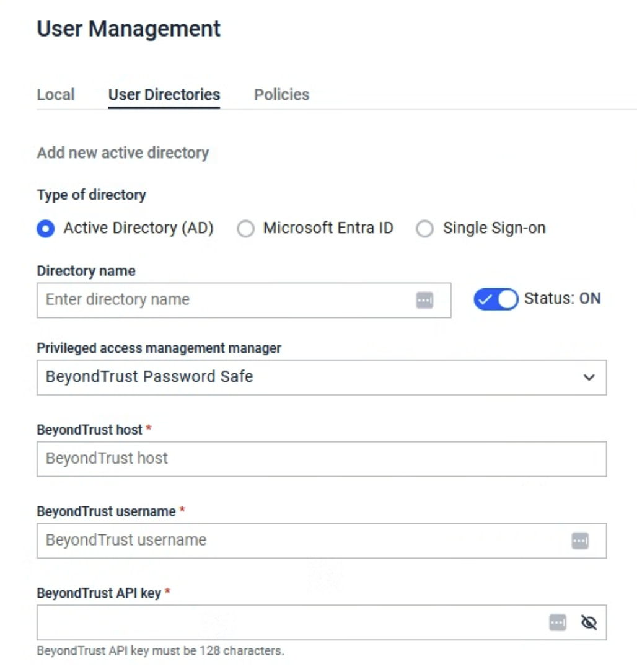Click the autofill icon in Directory name
Viewport: 637px width, 672px height.
click(424, 300)
